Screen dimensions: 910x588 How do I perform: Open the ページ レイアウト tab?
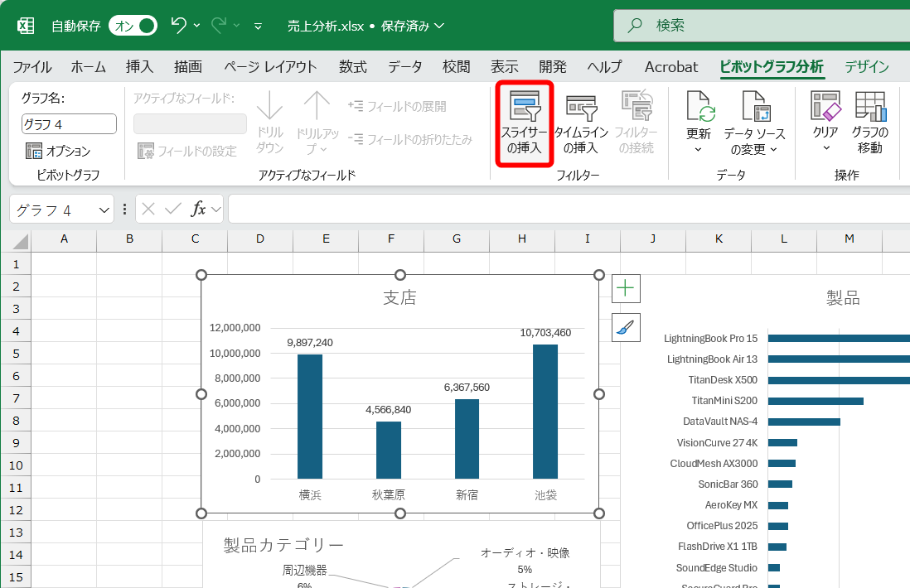[270, 67]
